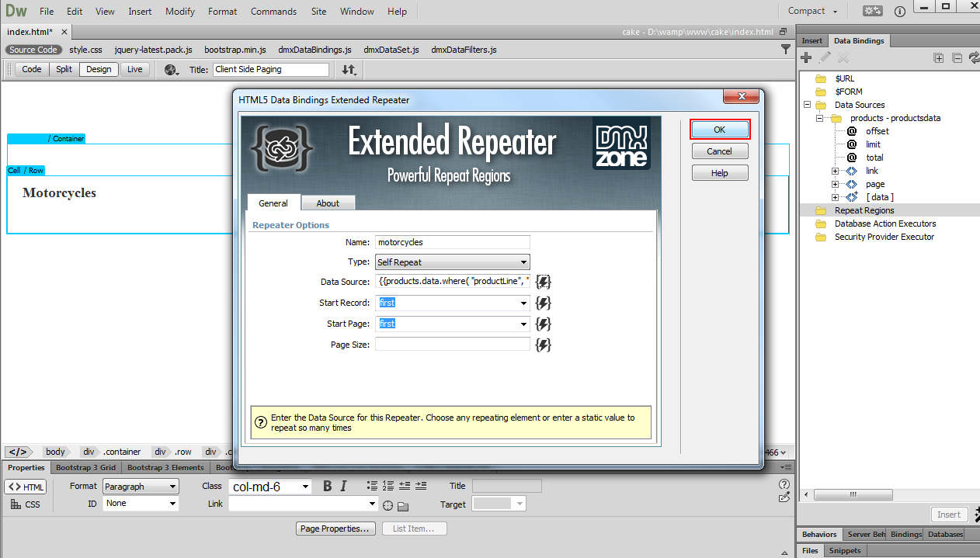Viewport: 980px width, 558px height.
Task: Click the Italic formatting icon in Properties
Action: (x=343, y=486)
